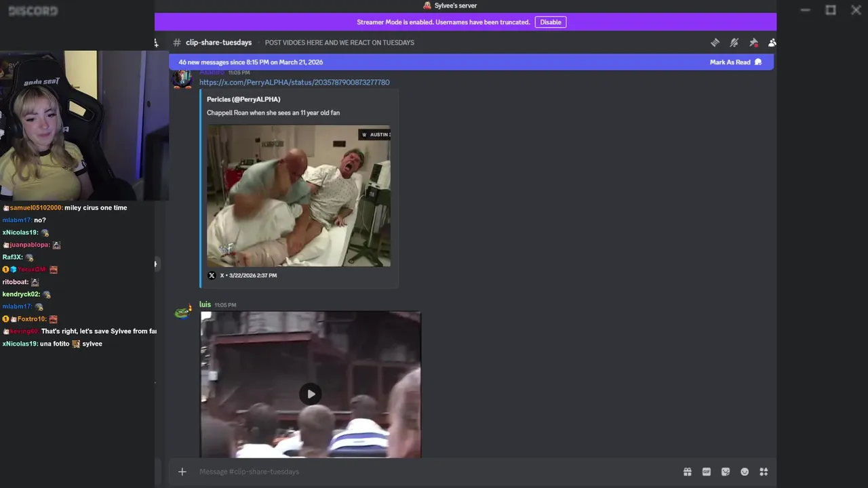Click the X logo in embed footer

click(212, 275)
